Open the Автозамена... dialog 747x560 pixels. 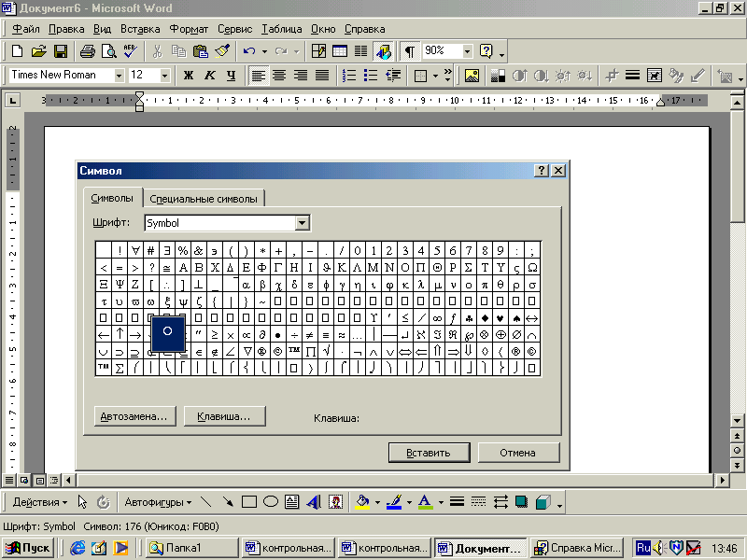134,415
